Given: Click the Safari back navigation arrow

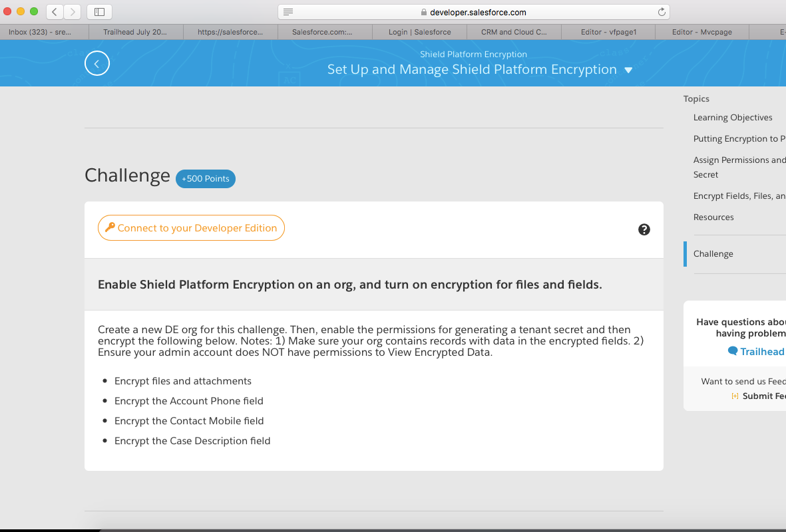Looking at the screenshot, I should point(55,11).
